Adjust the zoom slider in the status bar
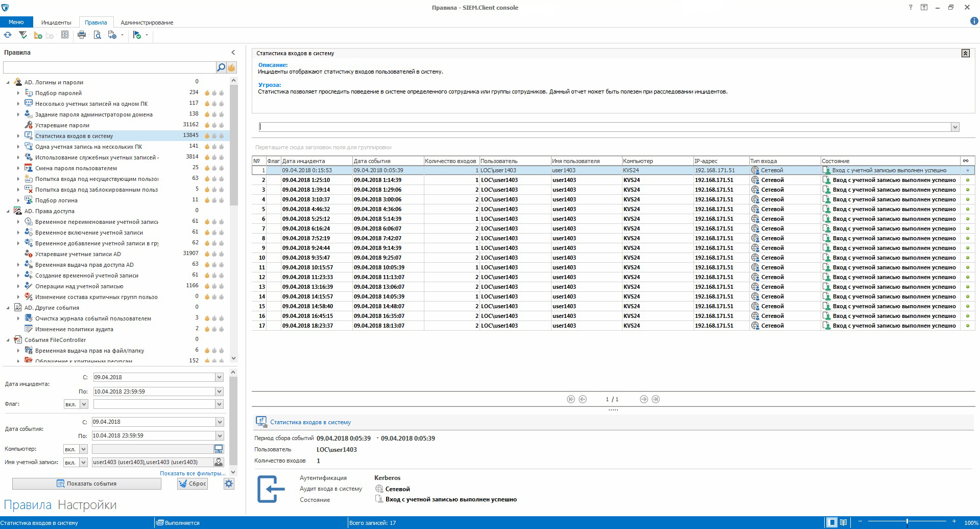The image size is (980, 529). click(x=907, y=522)
